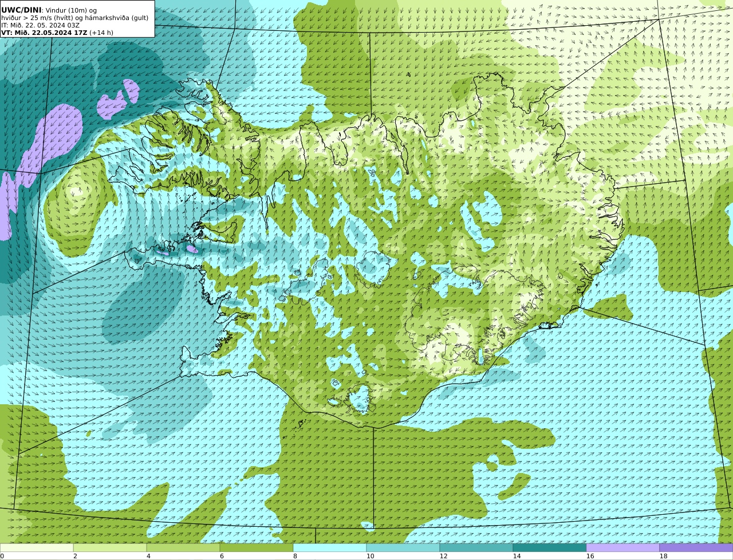733x560 pixels.
Task: Click the 12–14 m/s teal legend swatch
Action: tap(476, 547)
